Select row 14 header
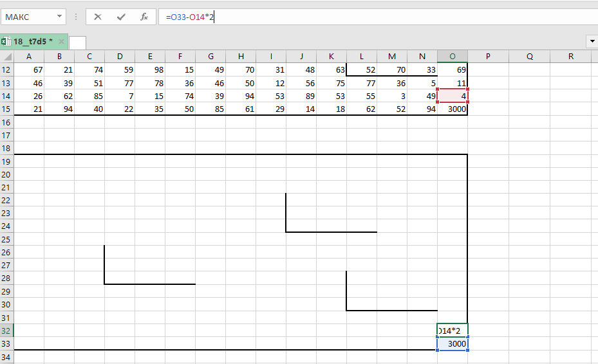Screen dimensions: 598x364 pos(6,96)
